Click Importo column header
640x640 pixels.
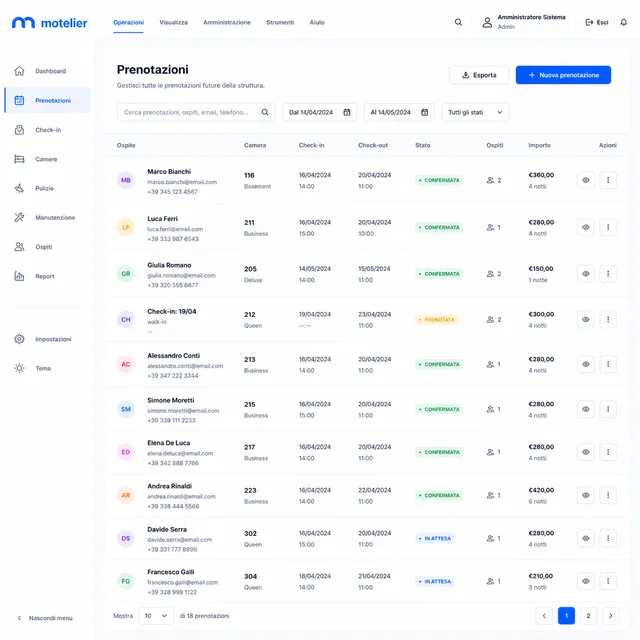pos(539,145)
